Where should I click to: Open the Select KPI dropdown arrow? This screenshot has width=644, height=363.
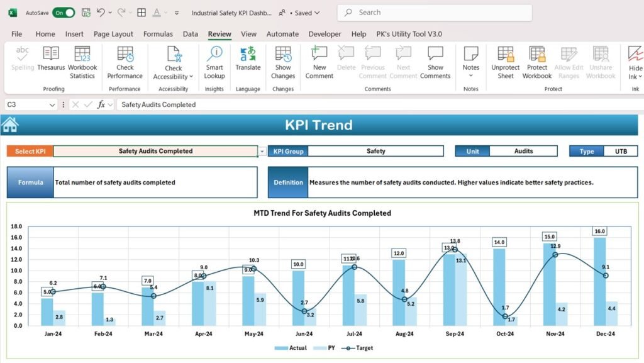(x=262, y=152)
